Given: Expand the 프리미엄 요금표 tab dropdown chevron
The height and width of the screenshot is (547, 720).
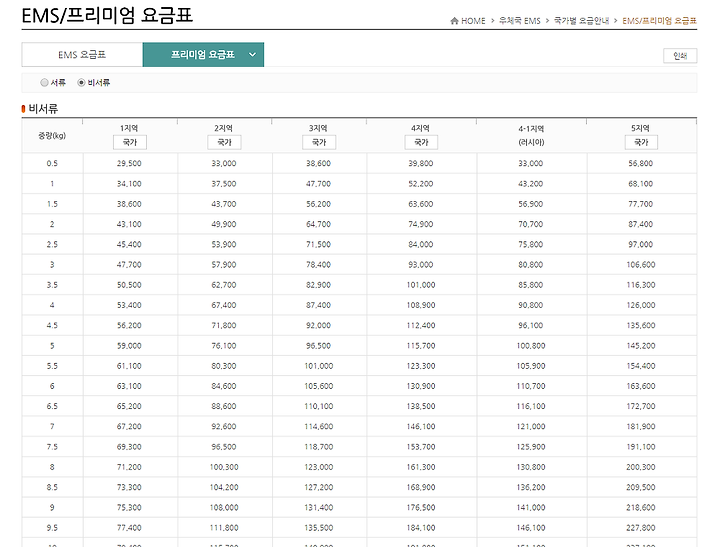Looking at the screenshot, I should pyautogui.click(x=252, y=55).
